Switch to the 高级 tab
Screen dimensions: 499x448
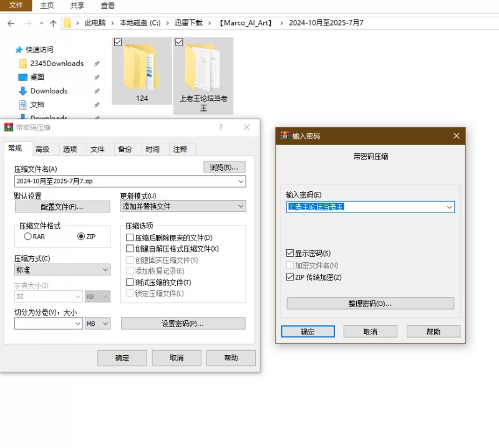point(42,149)
